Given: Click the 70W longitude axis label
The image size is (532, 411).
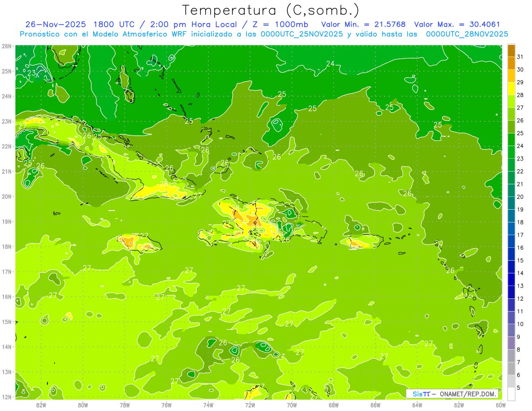Looking at the screenshot, I should (x=292, y=404).
